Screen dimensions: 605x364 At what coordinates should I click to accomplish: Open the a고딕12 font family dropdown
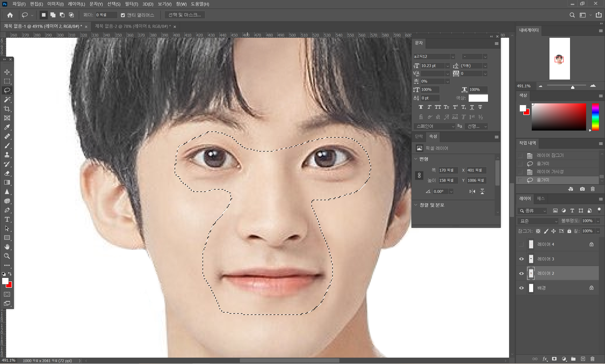click(453, 57)
